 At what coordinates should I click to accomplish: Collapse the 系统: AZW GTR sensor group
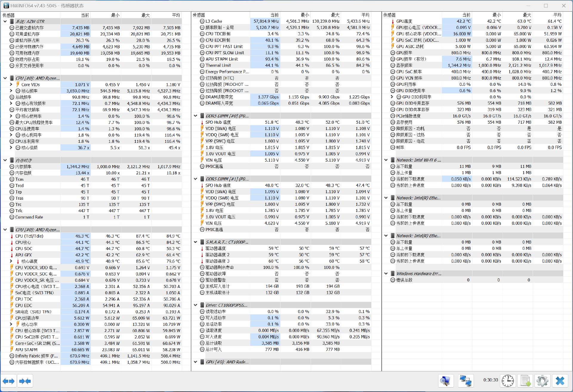5,21
